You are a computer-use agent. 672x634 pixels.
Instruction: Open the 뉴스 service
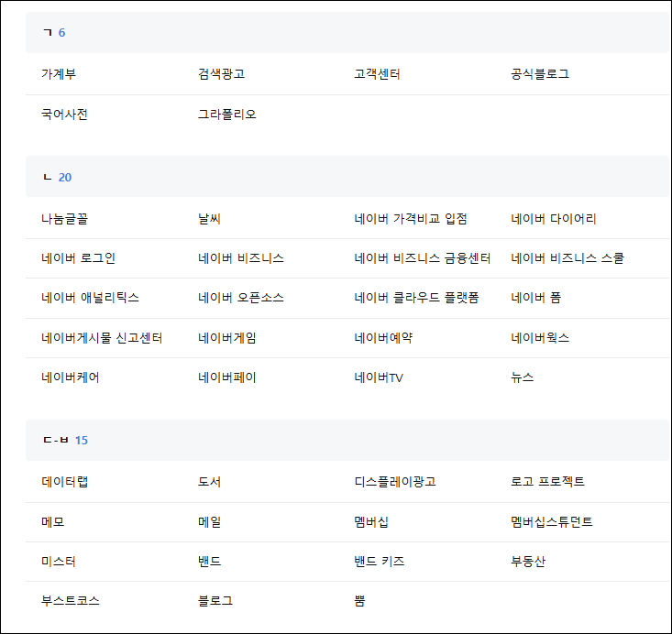(522, 377)
